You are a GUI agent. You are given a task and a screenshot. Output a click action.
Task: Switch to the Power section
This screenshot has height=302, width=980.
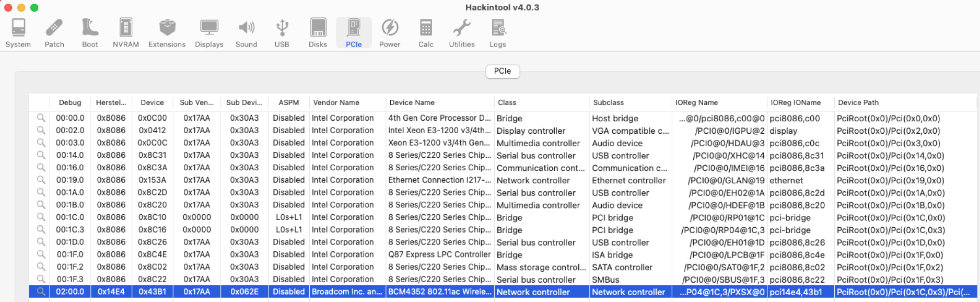click(x=390, y=33)
